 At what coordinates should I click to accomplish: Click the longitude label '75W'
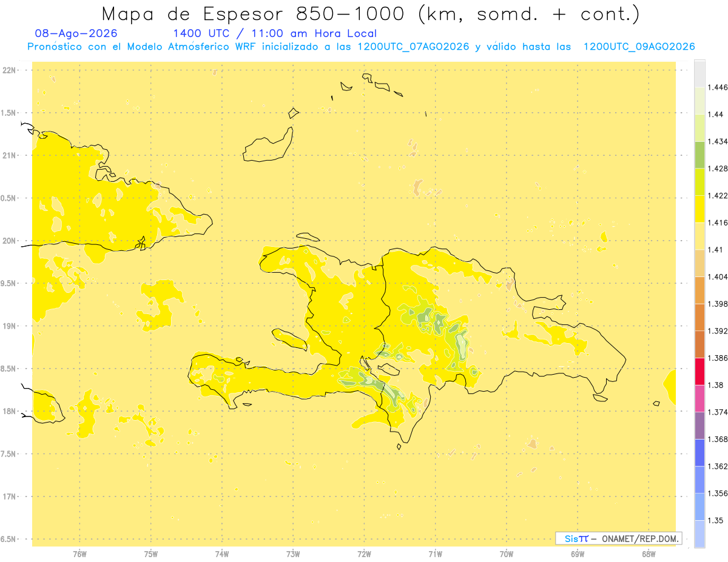click(150, 554)
